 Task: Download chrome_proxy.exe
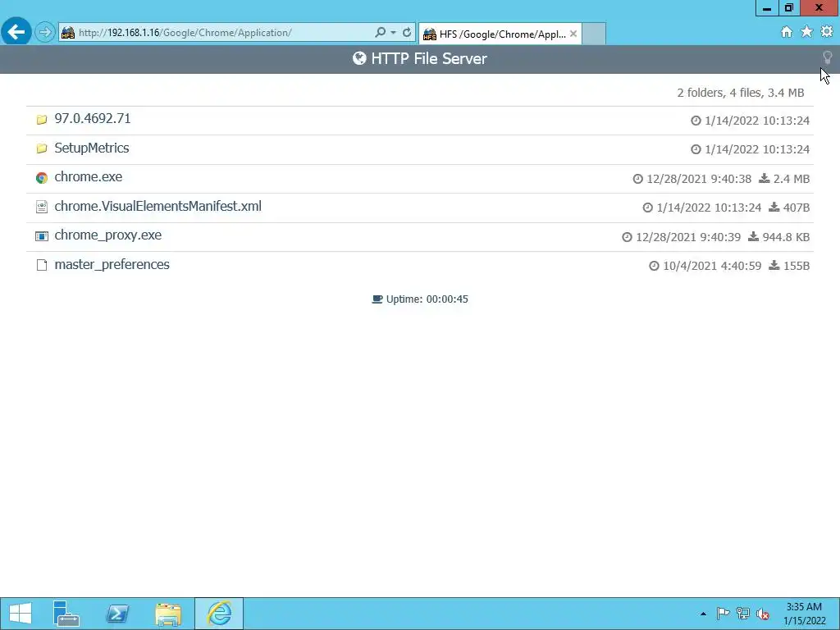[x=107, y=235]
